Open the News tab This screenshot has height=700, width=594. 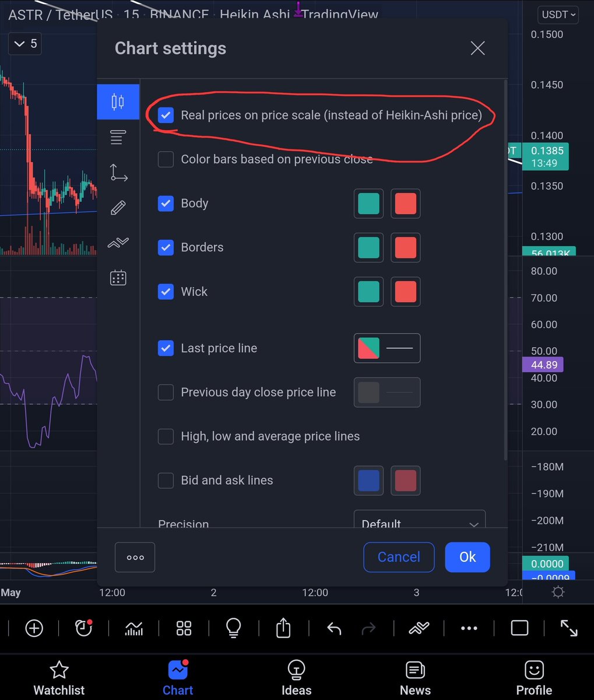click(x=415, y=678)
